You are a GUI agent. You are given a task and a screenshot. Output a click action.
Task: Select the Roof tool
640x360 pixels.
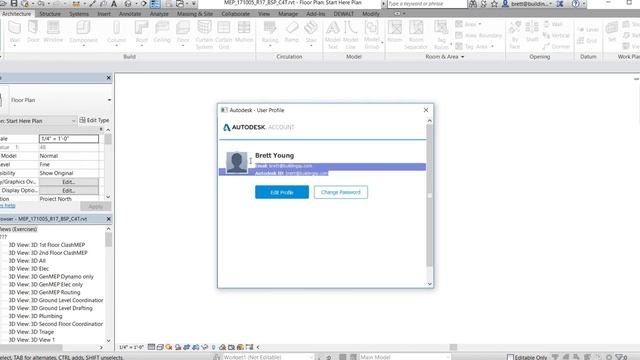tap(141, 32)
